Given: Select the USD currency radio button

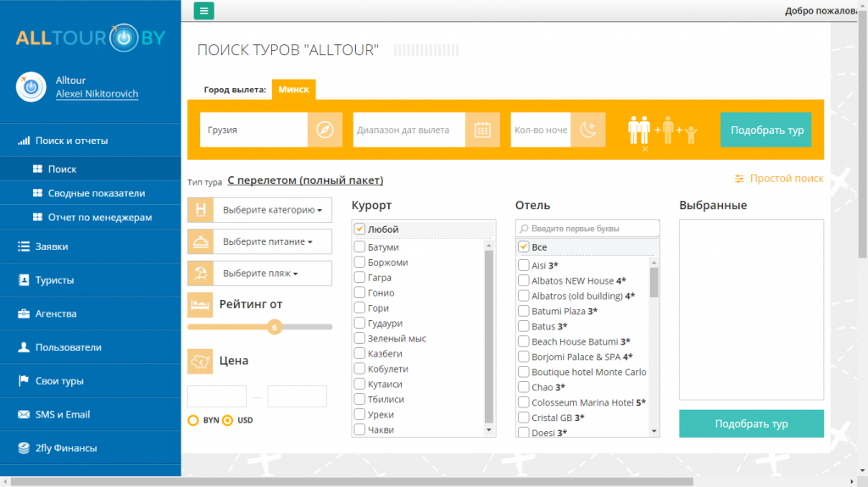Looking at the screenshot, I should click(x=227, y=420).
